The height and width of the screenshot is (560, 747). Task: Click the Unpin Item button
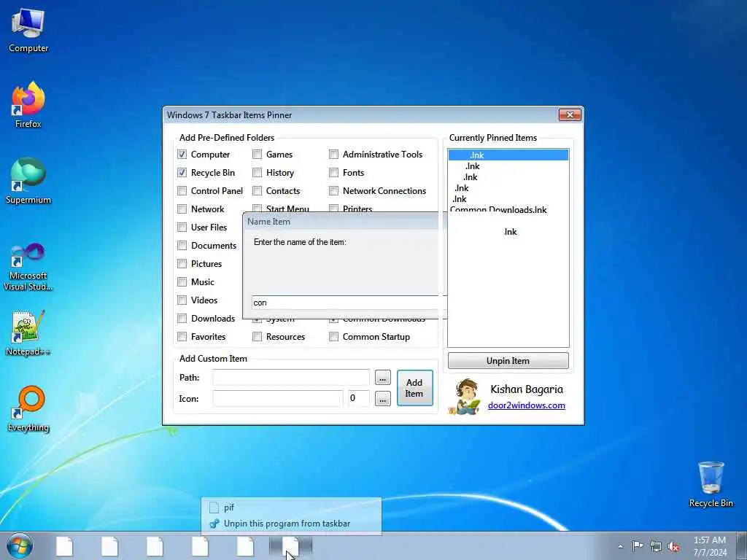point(508,360)
